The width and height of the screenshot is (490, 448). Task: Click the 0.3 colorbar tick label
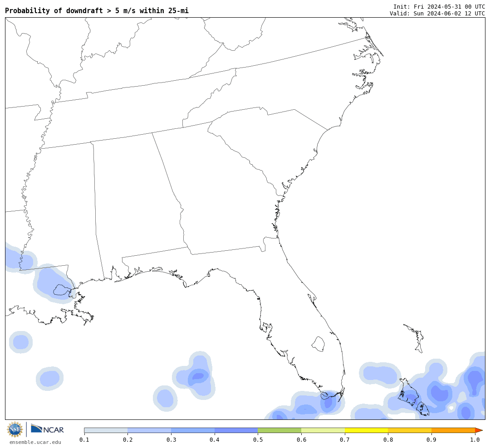click(171, 440)
